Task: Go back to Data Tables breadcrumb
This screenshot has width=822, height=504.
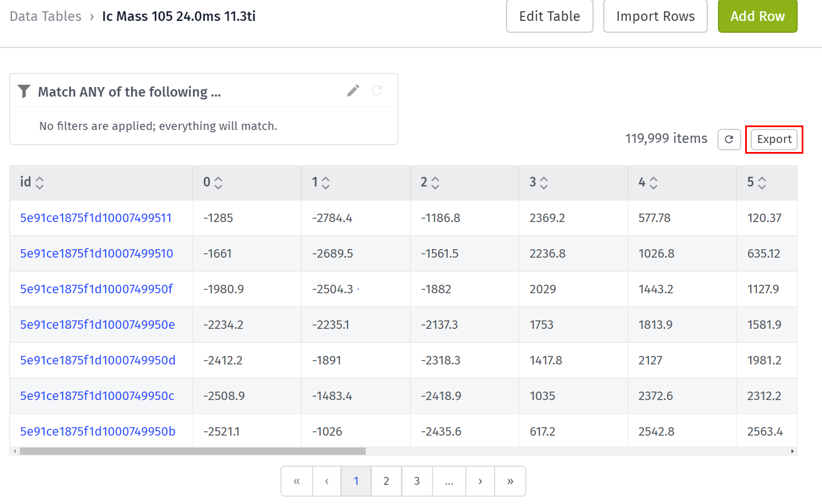Action: [x=45, y=16]
